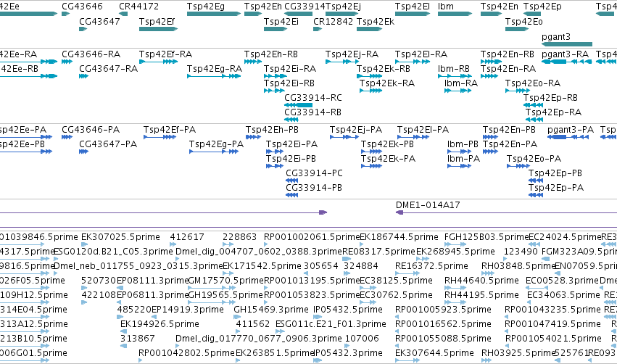Select the CG43647 gene label
617x364 pixels.
point(99,21)
